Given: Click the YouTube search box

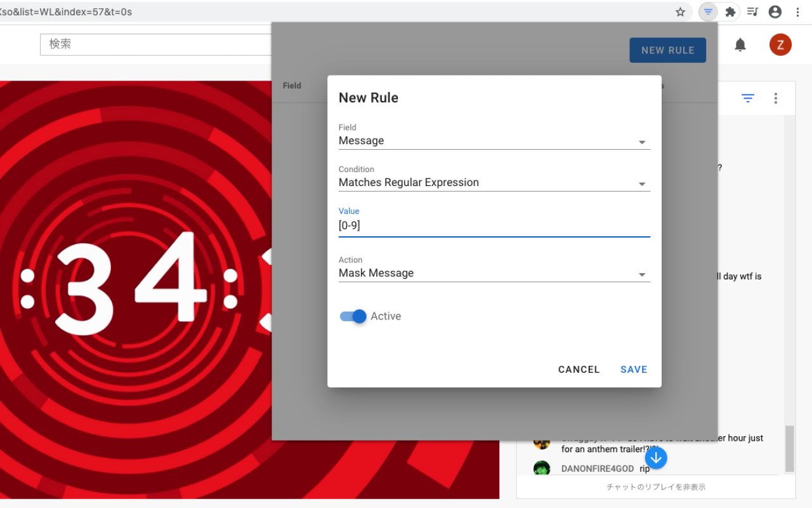Looking at the screenshot, I should pyautogui.click(x=157, y=44).
